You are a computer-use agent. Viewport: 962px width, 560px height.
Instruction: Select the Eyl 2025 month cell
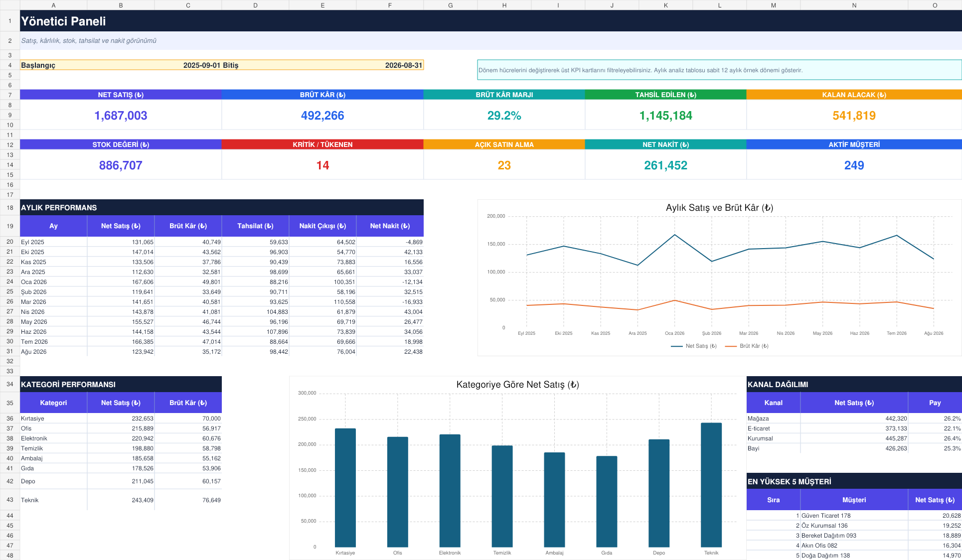point(53,242)
